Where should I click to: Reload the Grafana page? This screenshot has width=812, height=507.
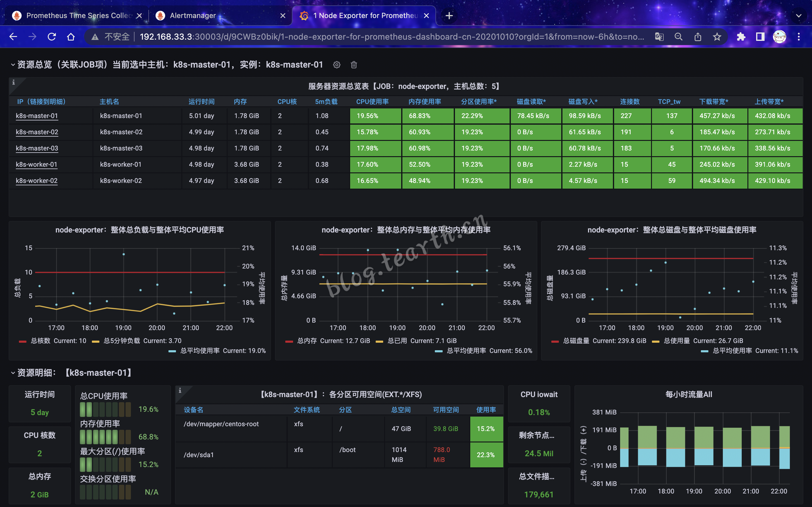(x=52, y=37)
